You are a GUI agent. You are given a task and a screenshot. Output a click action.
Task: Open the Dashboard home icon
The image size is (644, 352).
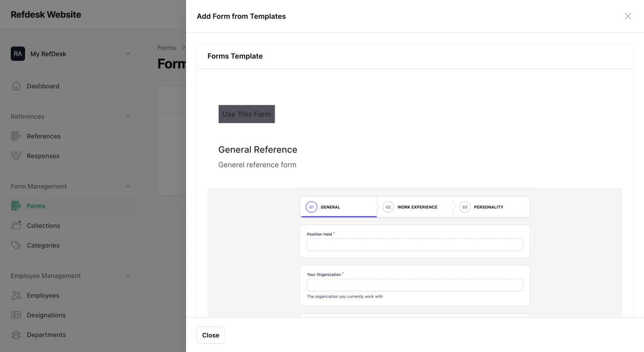pyautogui.click(x=16, y=86)
